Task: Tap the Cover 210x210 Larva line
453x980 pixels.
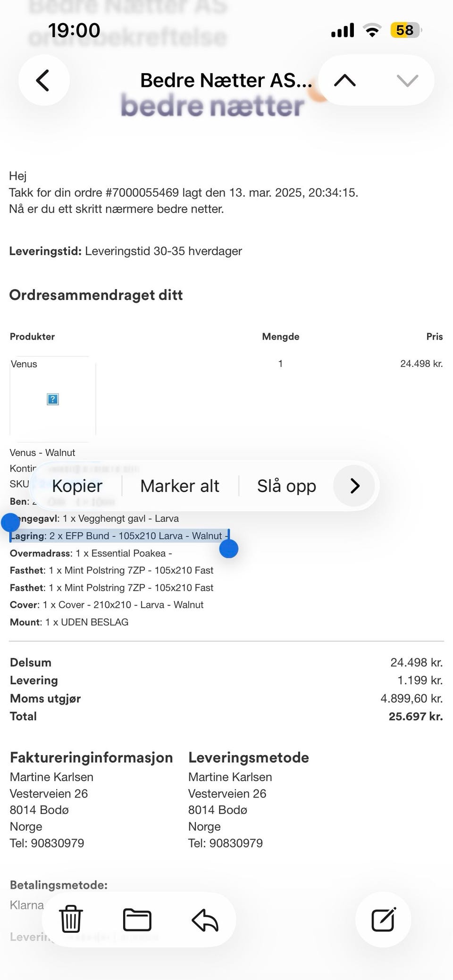Action: coord(107,605)
